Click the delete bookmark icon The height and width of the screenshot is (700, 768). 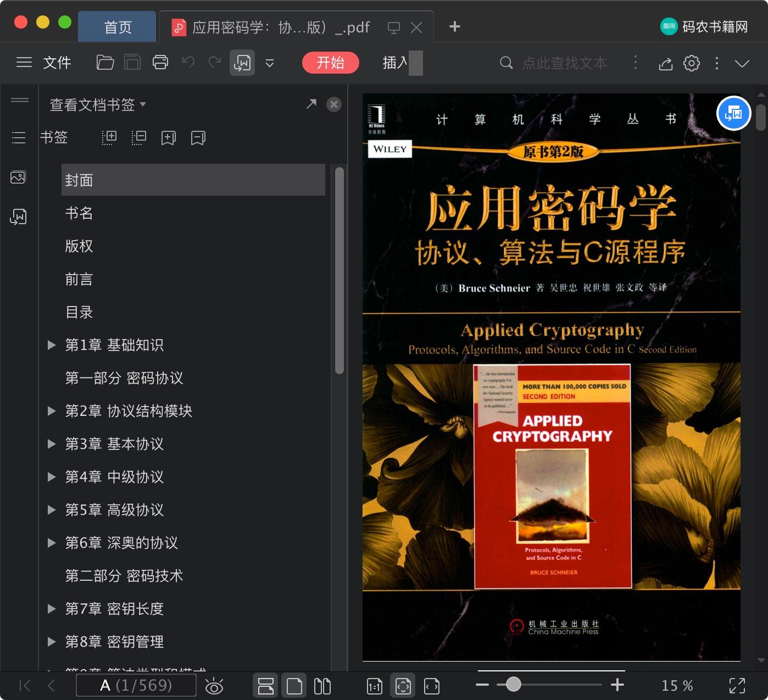[198, 137]
